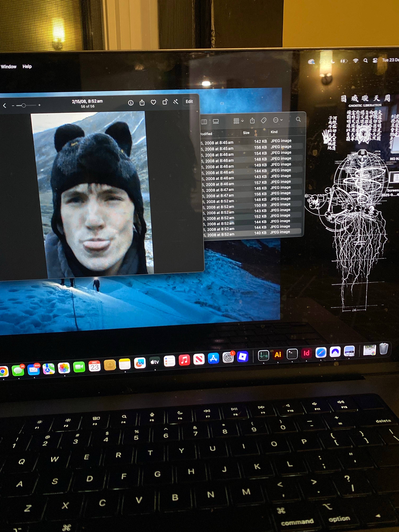Screen dimensions: 399x532
Task: Launch Adobe Illustrator from the dock
Action: tap(278, 354)
